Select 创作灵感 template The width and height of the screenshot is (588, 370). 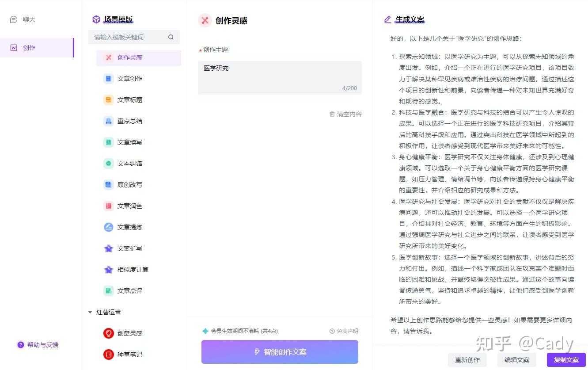point(139,58)
